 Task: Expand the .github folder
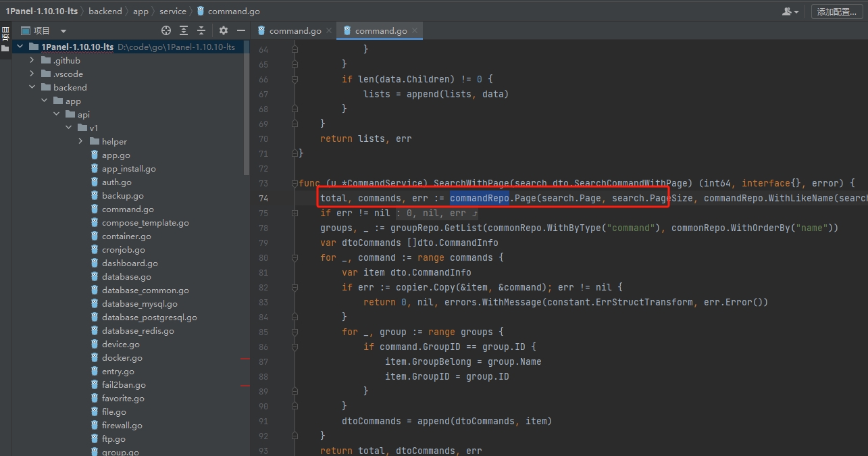[x=32, y=60]
